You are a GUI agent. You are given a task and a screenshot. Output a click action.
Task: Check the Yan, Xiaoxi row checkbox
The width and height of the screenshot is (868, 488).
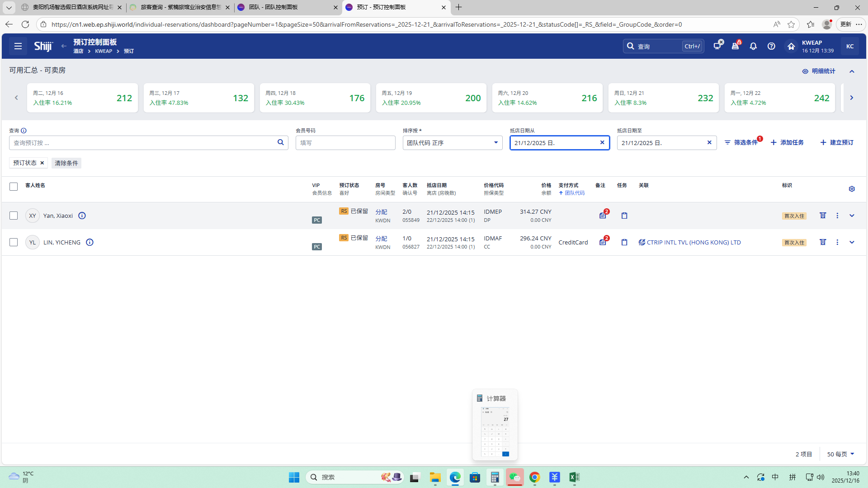click(x=14, y=216)
